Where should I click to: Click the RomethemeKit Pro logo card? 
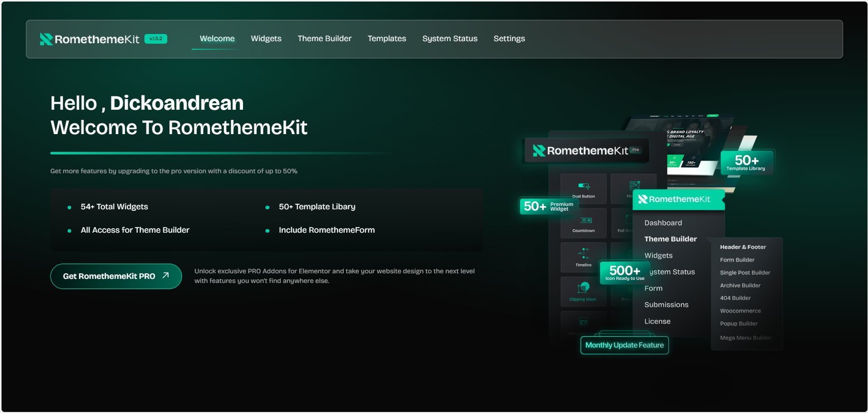click(x=587, y=150)
